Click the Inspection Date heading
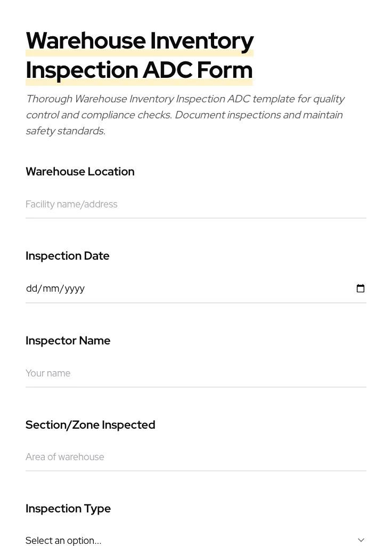 point(68,256)
